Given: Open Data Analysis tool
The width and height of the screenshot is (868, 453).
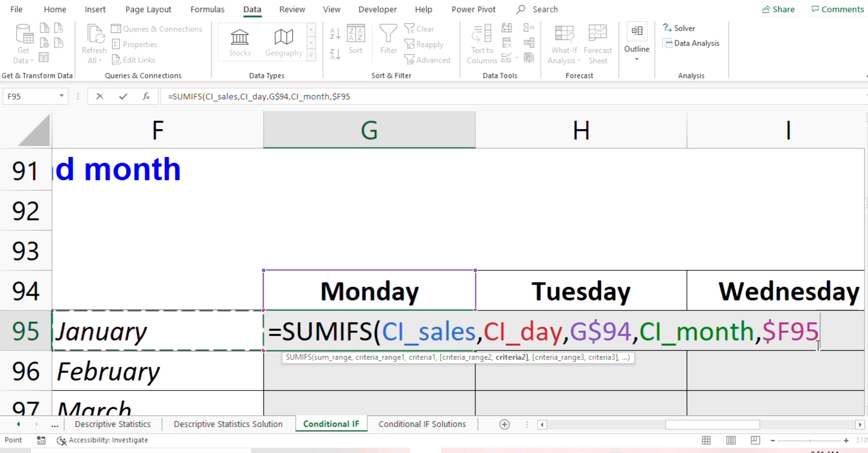Looking at the screenshot, I should [x=696, y=43].
